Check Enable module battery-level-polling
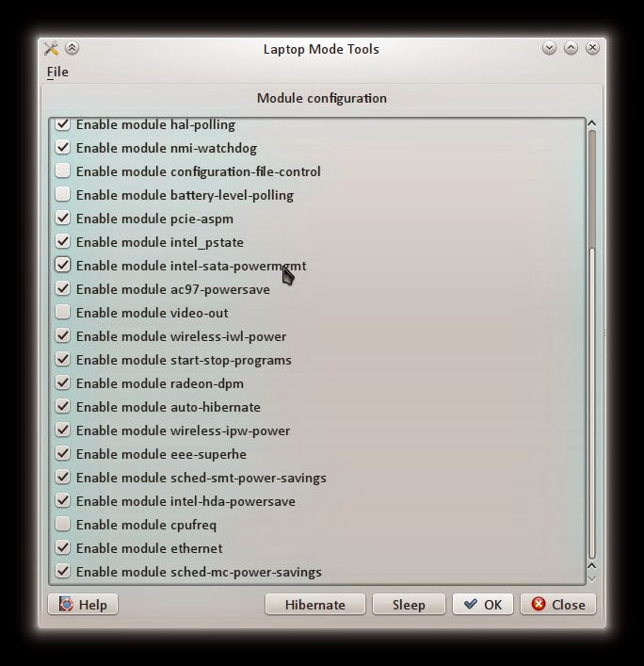This screenshot has width=644, height=666. pos(63,194)
